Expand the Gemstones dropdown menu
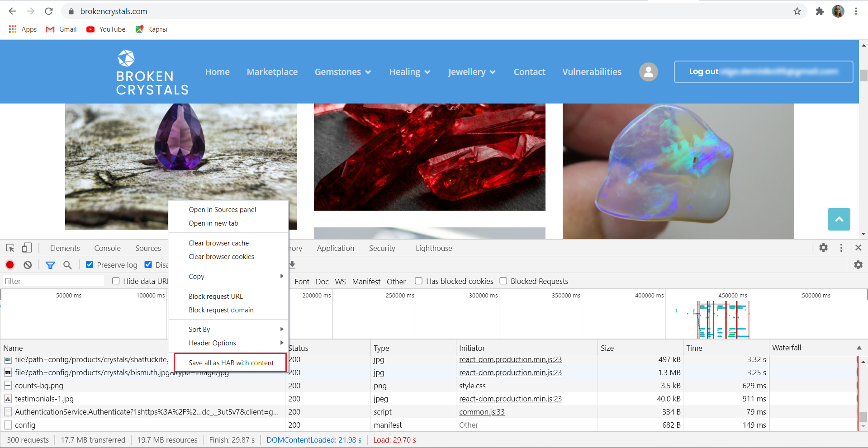This screenshot has height=448, width=868. pos(343,72)
